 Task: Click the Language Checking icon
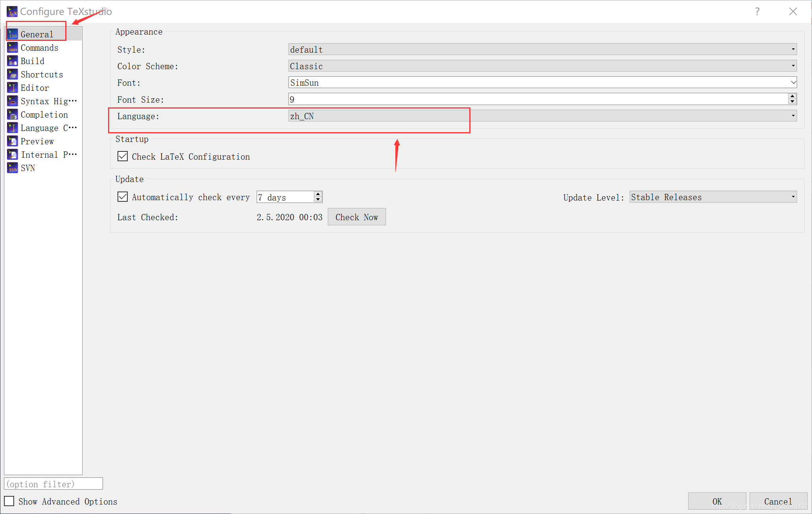coord(13,128)
